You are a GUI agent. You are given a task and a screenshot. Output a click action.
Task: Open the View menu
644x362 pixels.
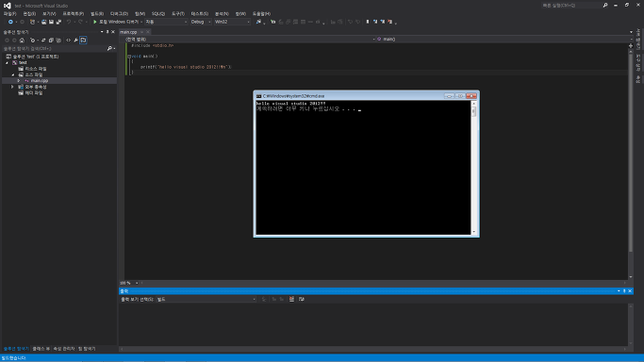coord(49,14)
